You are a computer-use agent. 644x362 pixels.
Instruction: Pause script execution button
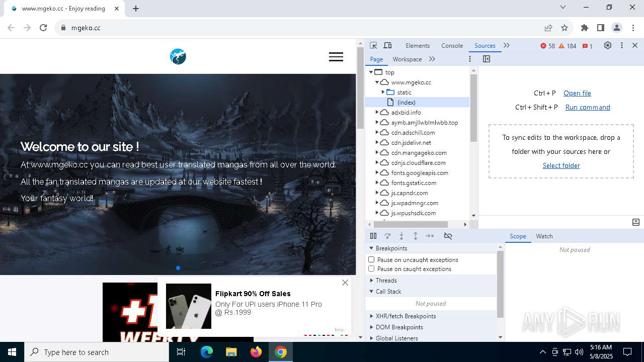click(373, 236)
